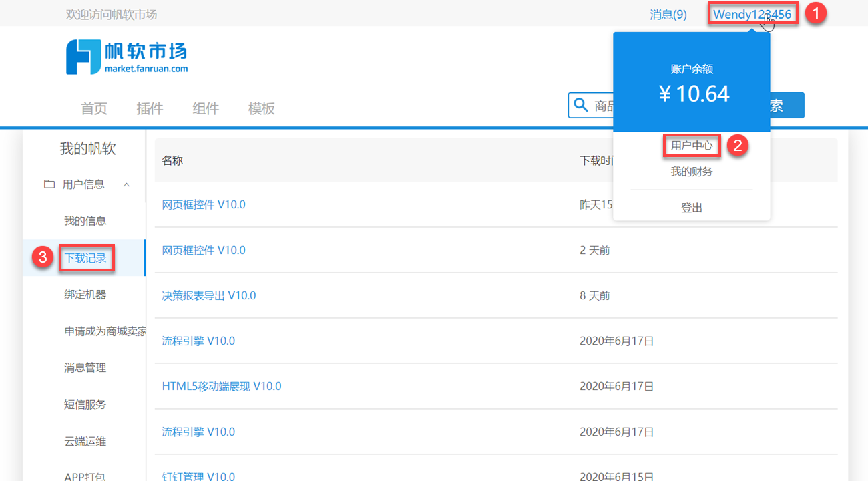Click the 欢迎访问帆软市场 welcome text
The height and width of the screenshot is (481, 868).
tap(112, 14)
